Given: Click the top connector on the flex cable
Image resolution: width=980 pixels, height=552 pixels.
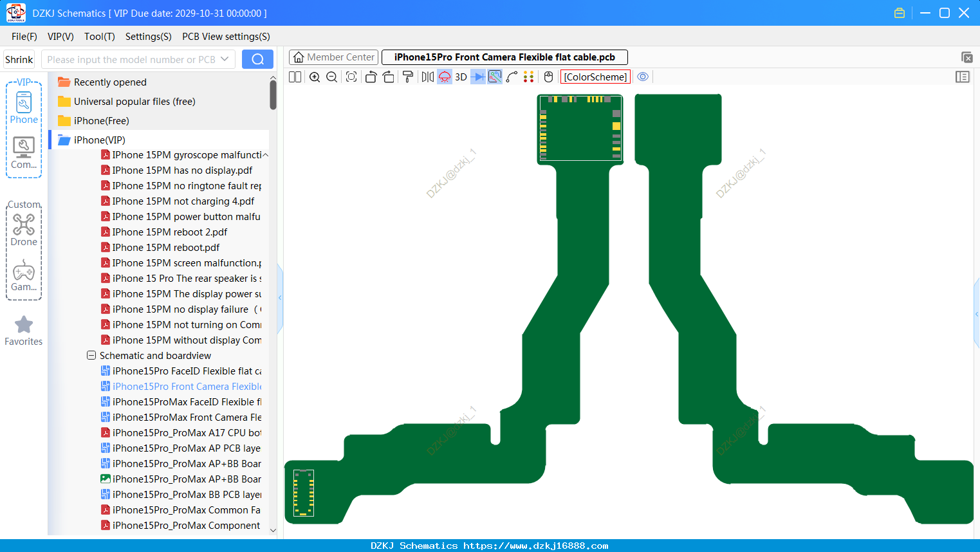Looking at the screenshot, I should (580, 128).
